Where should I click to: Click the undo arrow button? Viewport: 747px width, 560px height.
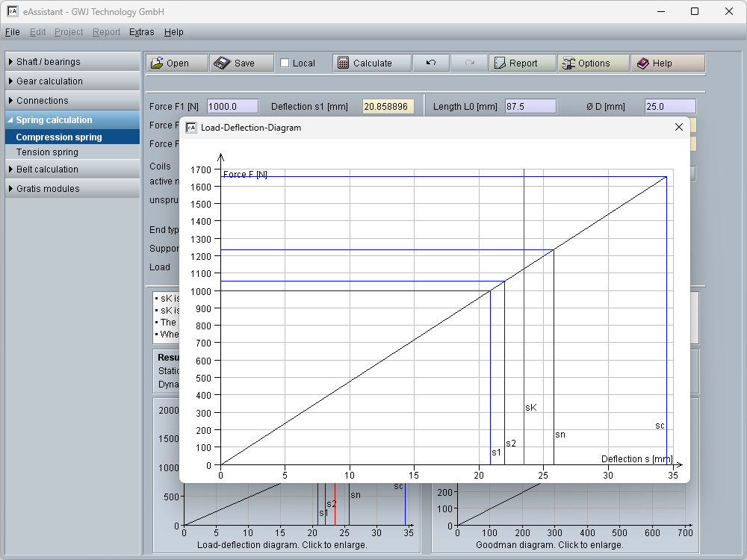tap(431, 63)
